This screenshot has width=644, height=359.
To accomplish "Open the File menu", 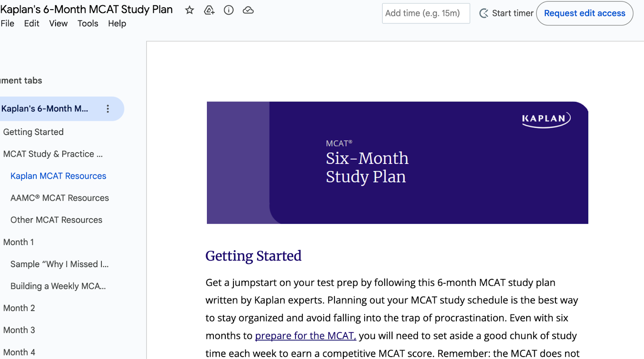I will (8, 23).
